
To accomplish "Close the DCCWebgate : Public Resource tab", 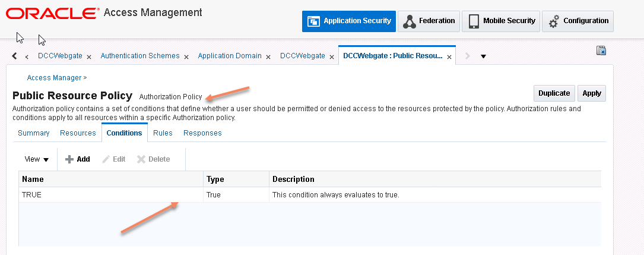I will [x=449, y=57].
